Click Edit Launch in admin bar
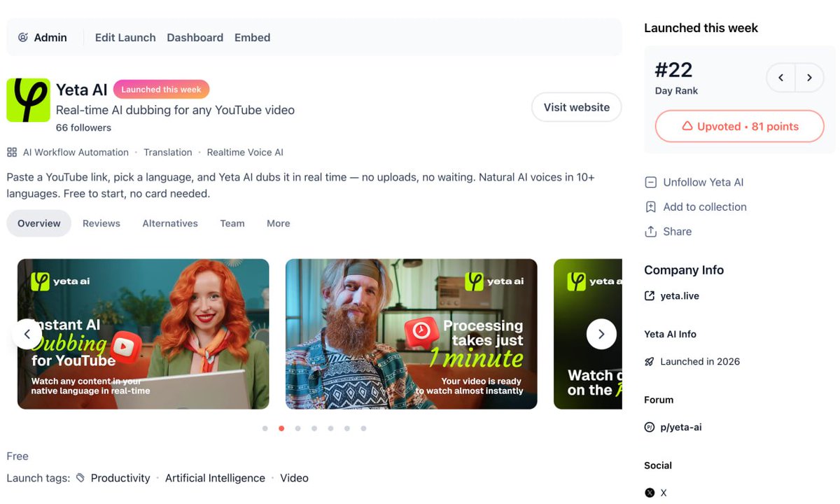Screen dimensions: 840x504 (125, 38)
